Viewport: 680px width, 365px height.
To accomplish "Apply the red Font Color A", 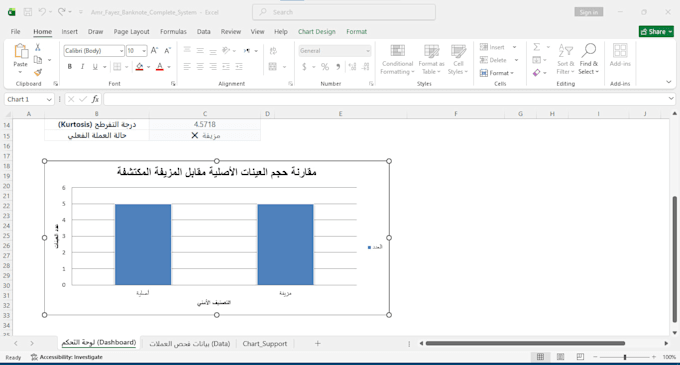I will coord(160,67).
